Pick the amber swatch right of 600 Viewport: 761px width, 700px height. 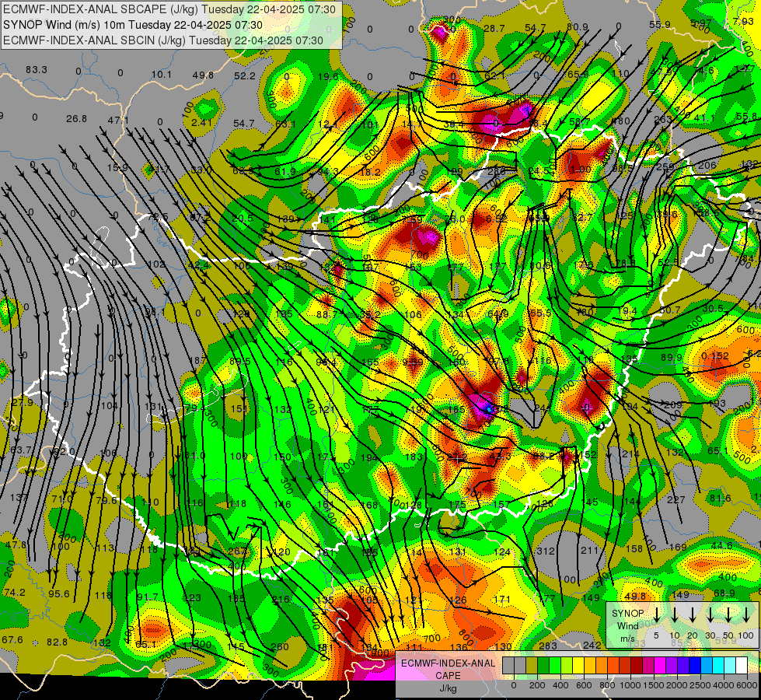coord(590,666)
